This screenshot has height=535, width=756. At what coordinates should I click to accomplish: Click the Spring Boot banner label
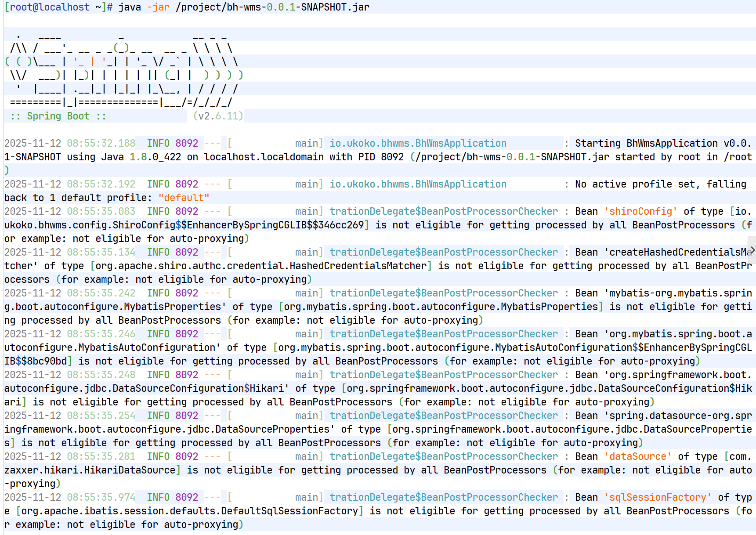58,116
